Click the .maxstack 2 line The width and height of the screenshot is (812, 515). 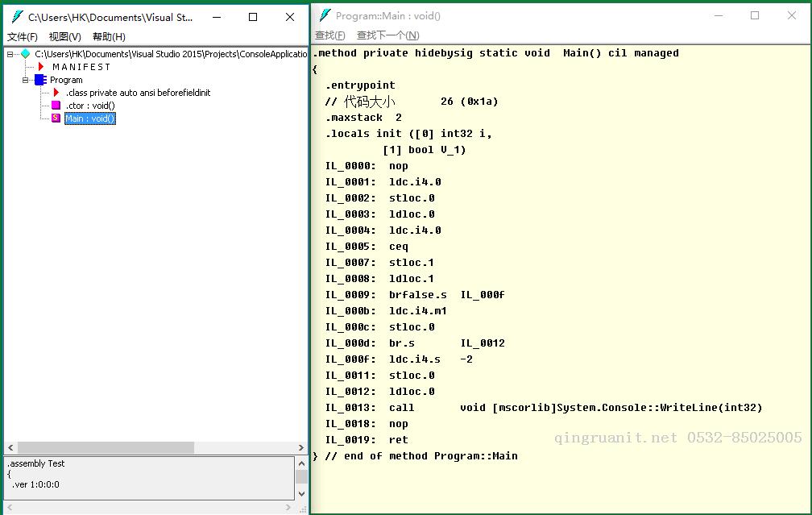click(x=363, y=118)
